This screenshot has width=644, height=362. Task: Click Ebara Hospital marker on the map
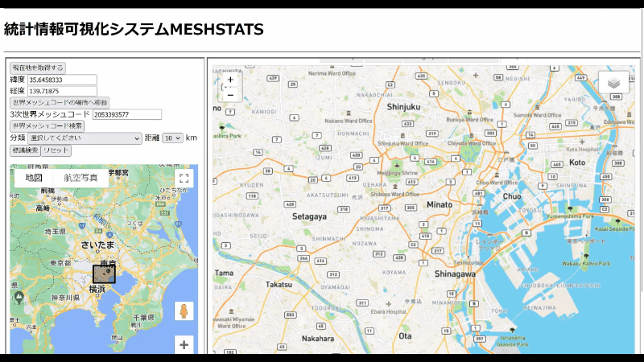(x=388, y=304)
